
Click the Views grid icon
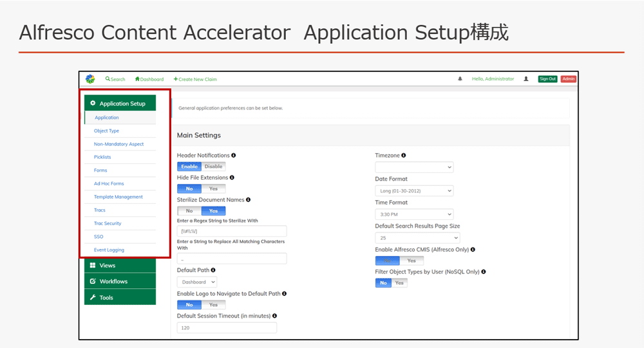pos(93,265)
